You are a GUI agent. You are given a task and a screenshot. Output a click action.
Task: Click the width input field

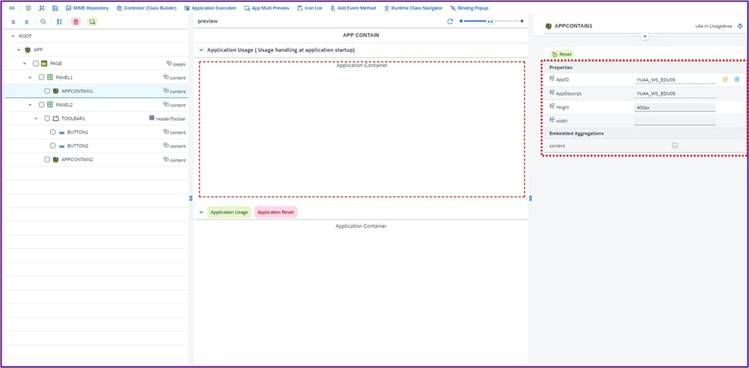675,121
